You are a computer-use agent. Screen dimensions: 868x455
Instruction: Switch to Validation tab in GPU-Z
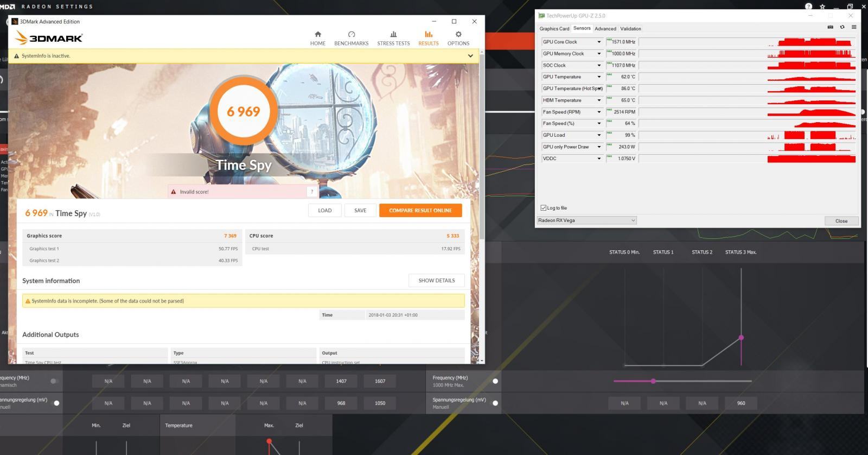pyautogui.click(x=630, y=29)
